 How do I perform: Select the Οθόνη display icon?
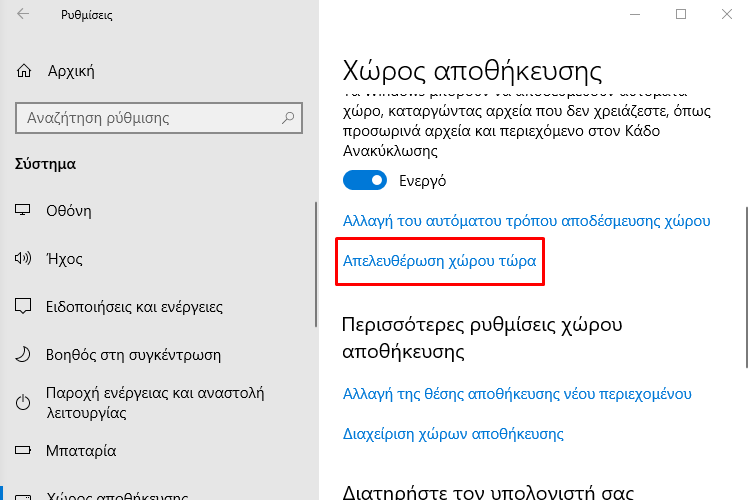coord(22,210)
